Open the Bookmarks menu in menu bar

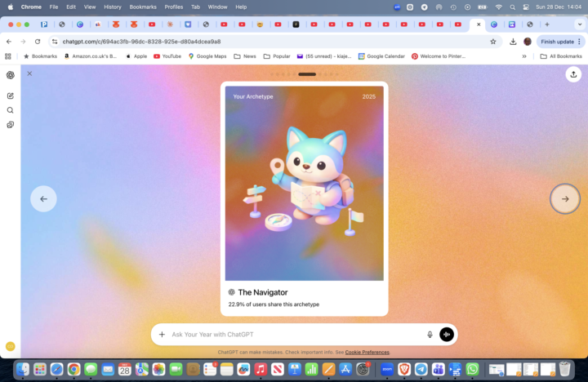click(142, 7)
